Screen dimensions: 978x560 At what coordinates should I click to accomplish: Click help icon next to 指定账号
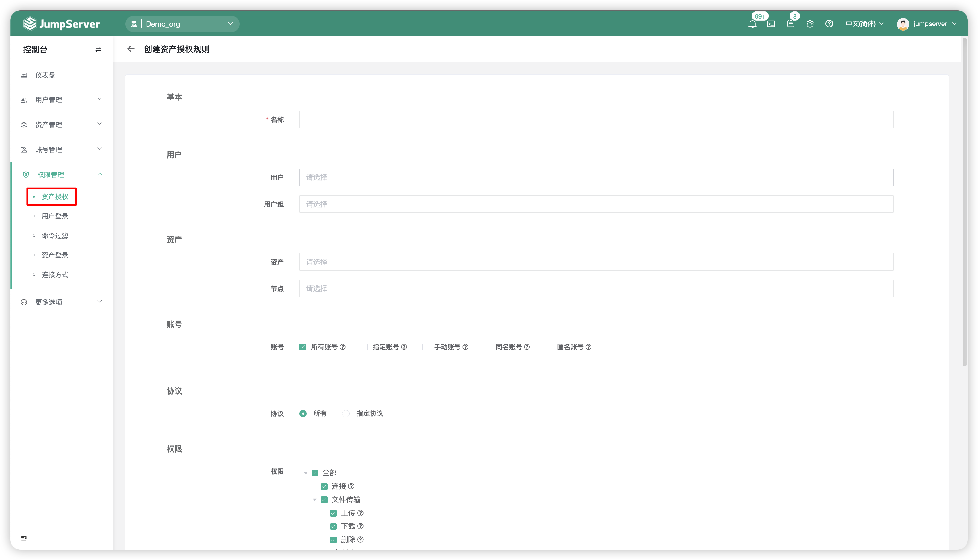(x=404, y=347)
